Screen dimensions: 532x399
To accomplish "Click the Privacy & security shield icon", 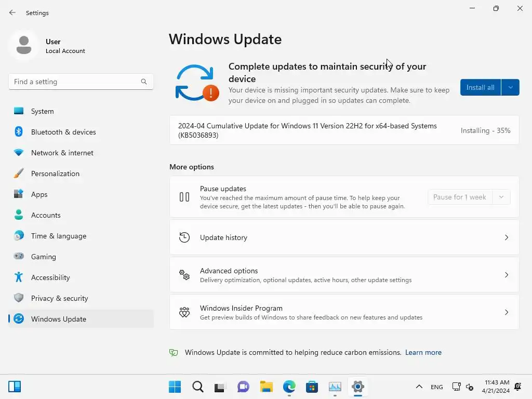I will coord(19,298).
